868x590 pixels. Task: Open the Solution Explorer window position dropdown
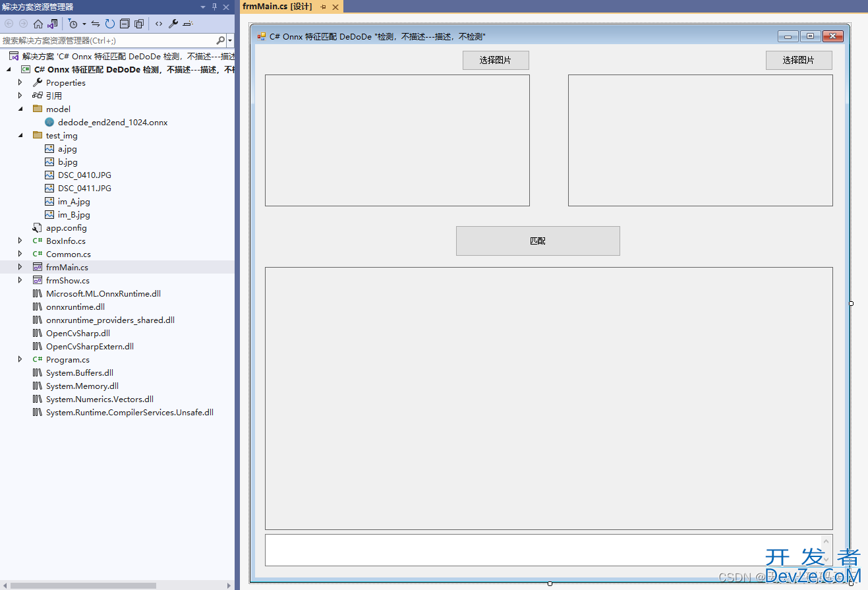tap(203, 7)
